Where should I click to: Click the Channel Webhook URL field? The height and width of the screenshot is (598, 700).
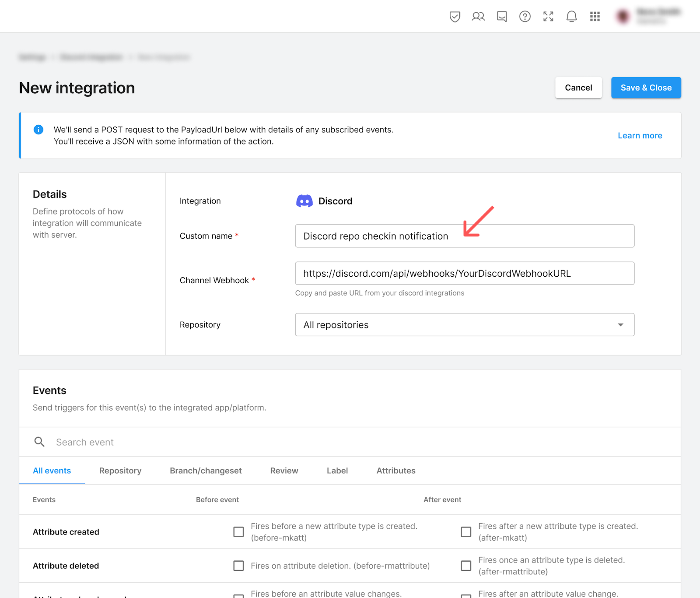coord(465,274)
